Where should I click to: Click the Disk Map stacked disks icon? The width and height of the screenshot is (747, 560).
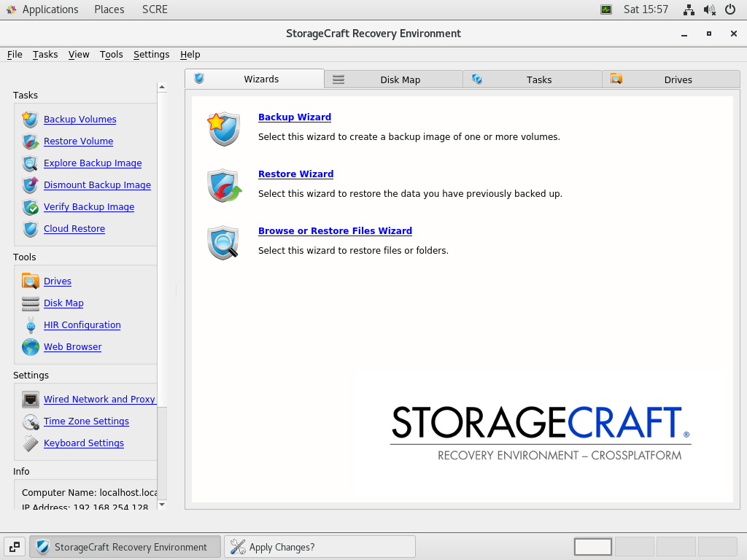(x=30, y=303)
